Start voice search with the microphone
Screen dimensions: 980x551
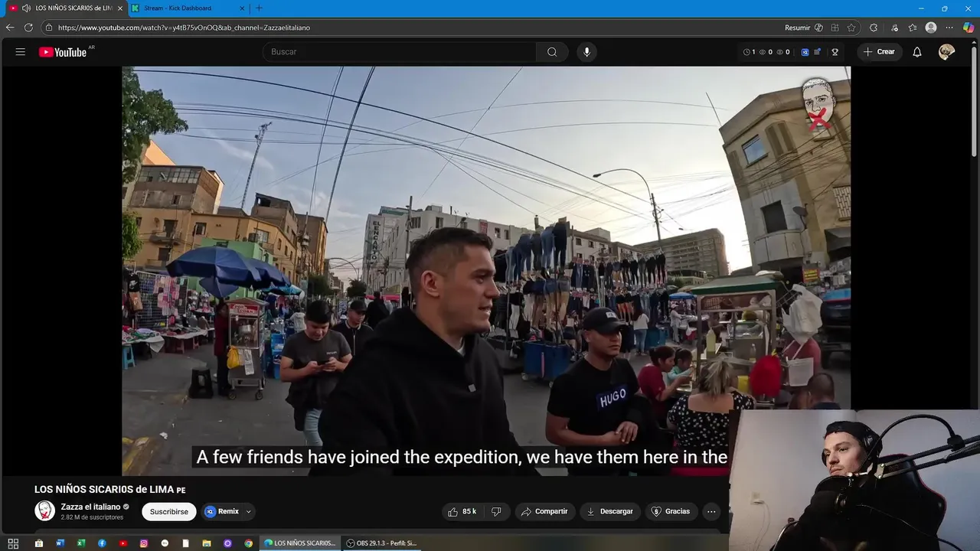pos(586,52)
